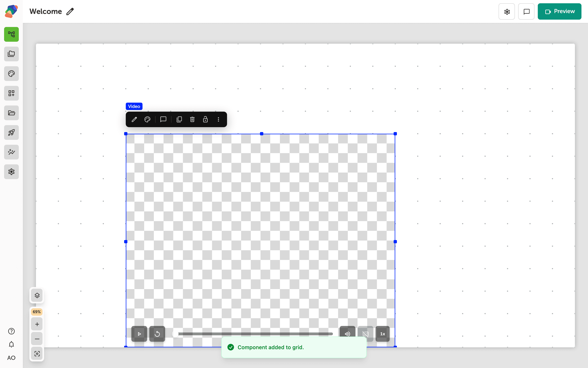Delete the video component with trash icon
Image resolution: width=588 pixels, height=368 pixels.
[192, 119]
